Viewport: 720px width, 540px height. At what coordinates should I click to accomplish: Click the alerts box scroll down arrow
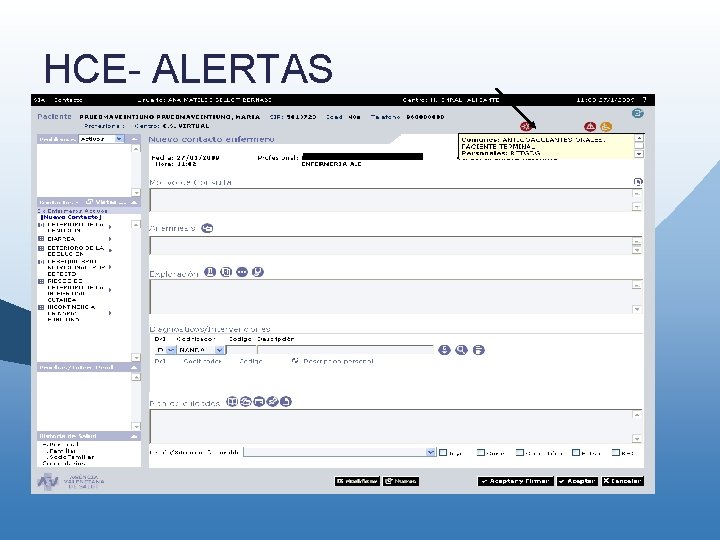click(x=639, y=154)
